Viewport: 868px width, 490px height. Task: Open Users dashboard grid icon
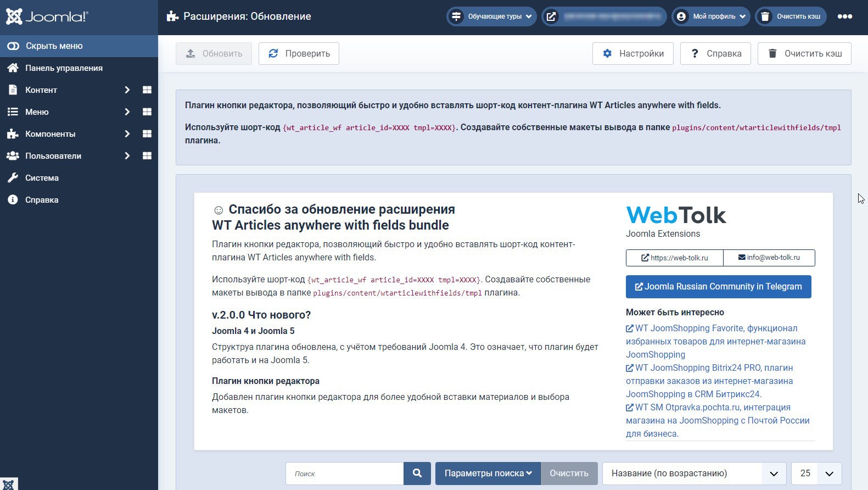(147, 155)
